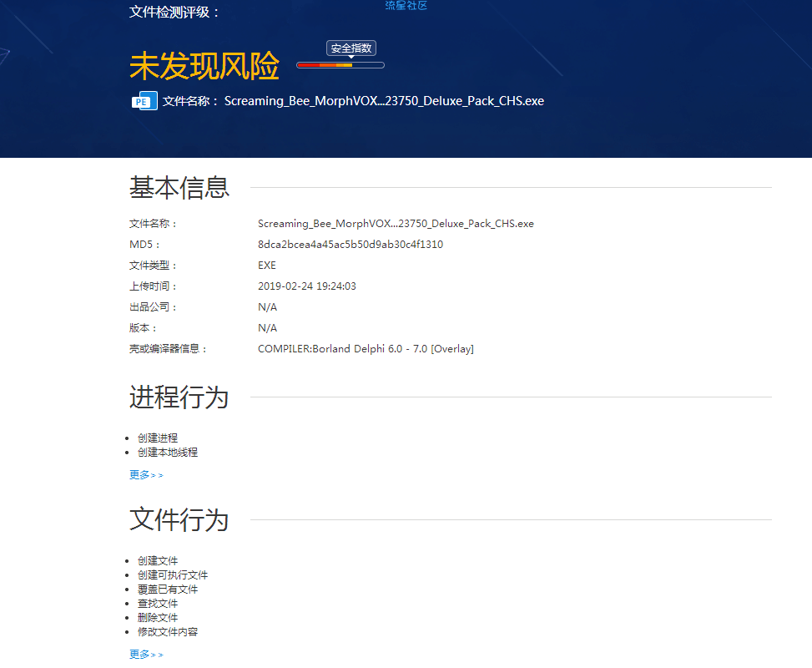Click the N/A value beside 版本

click(x=267, y=328)
